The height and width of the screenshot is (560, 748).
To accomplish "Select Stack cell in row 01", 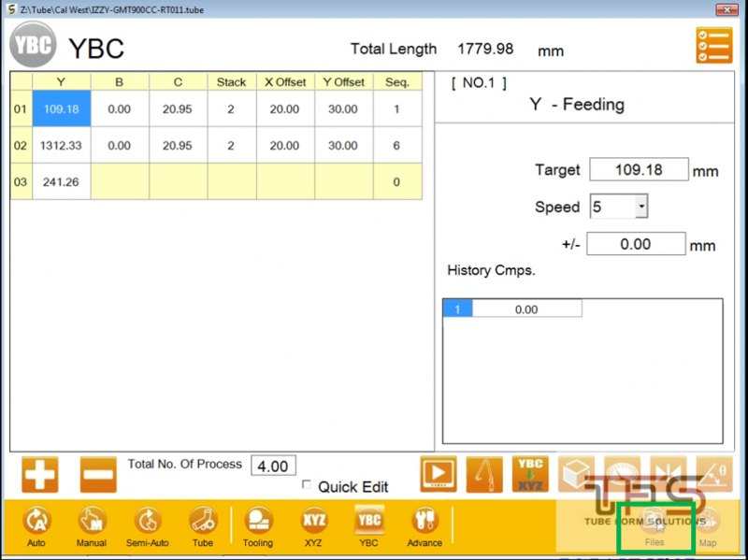I will pyautogui.click(x=232, y=108).
